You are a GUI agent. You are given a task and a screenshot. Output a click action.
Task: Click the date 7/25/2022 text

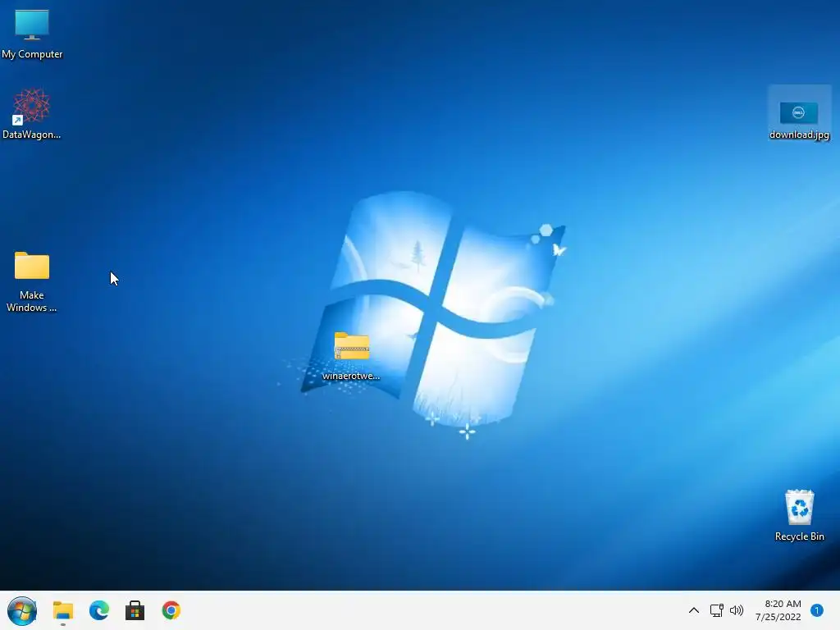tap(778, 617)
